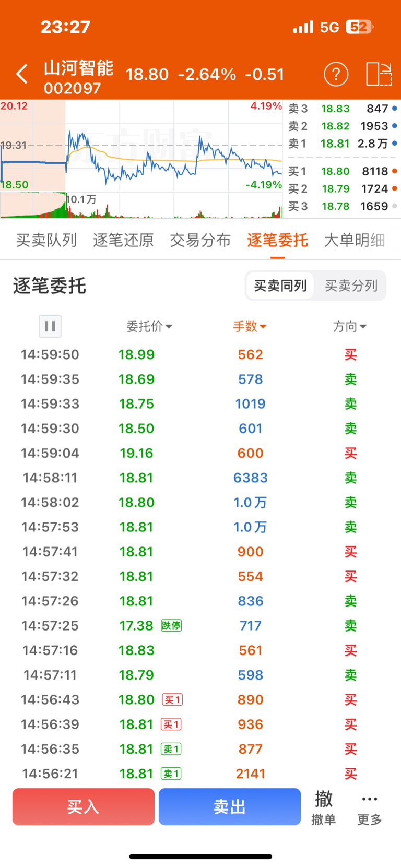Tap the 买1 badge at 14:56:39
The width and height of the screenshot is (401, 868).
click(171, 724)
